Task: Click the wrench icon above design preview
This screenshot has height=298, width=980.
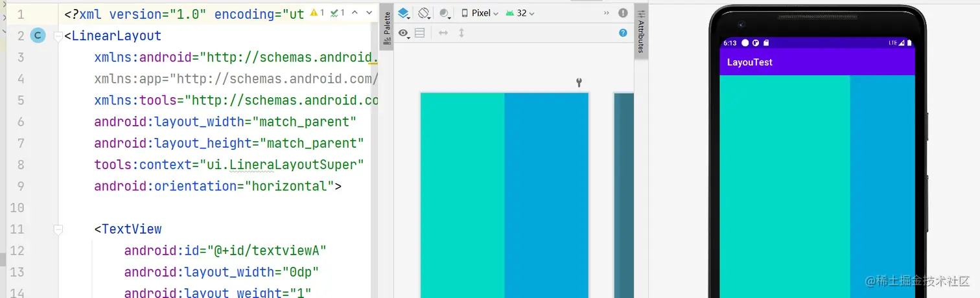Action: (x=579, y=82)
